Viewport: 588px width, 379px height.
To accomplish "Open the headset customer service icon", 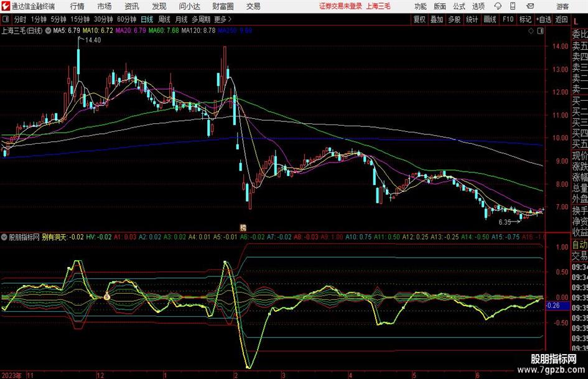I will point(498,6).
